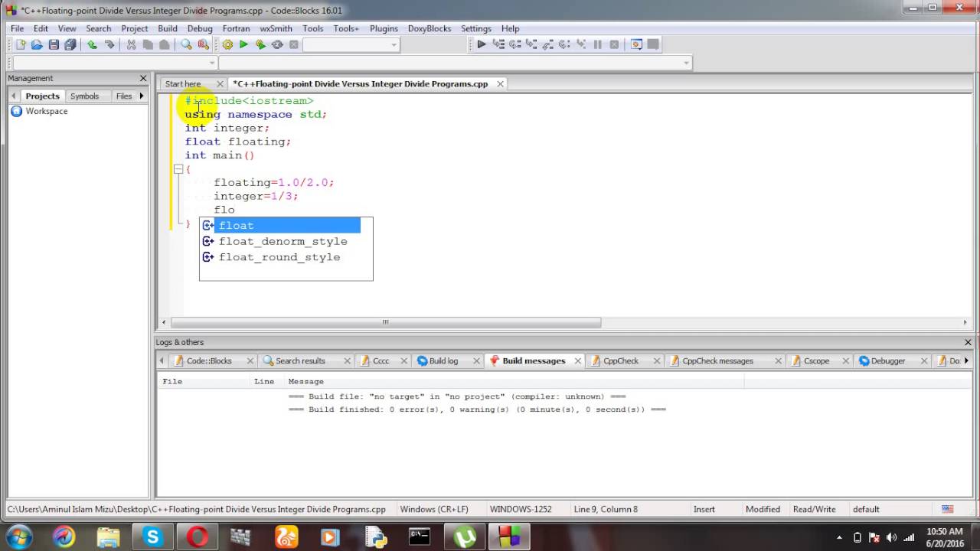This screenshot has height=551, width=980.
Task: Show Management tabs to the right with the arrow
Action: point(142,96)
